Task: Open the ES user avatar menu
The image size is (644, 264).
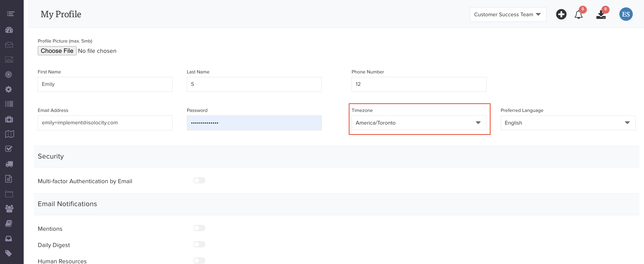Action: pyautogui.click(x=626, y=14)
